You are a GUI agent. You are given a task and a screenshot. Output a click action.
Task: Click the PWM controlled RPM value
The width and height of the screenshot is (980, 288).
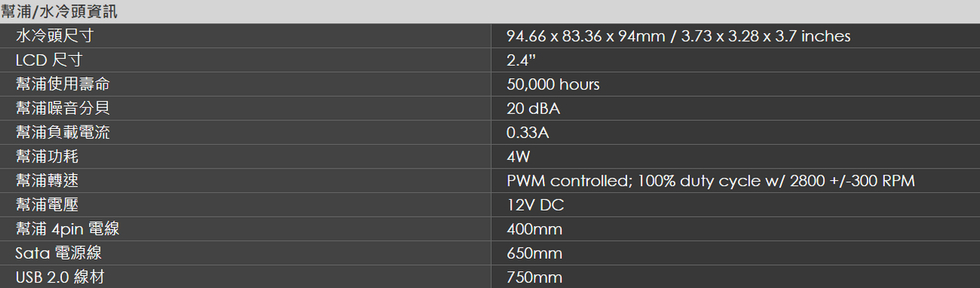pos(710,181)
